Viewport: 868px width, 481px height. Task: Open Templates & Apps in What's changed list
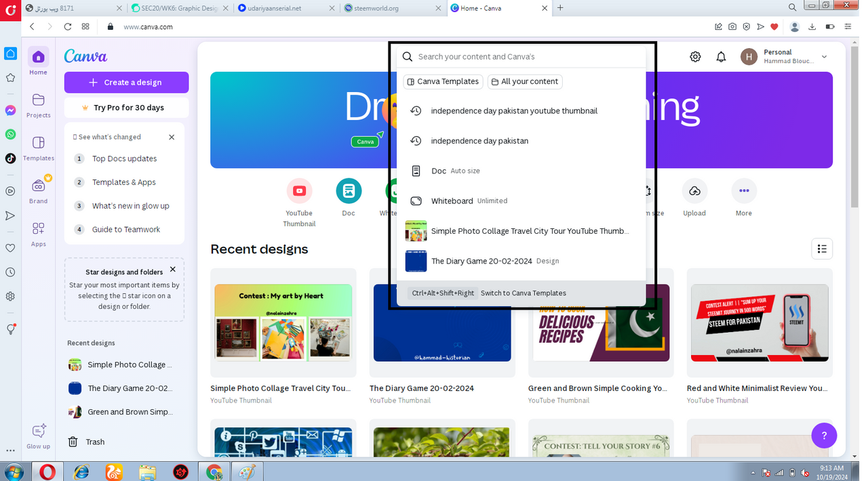[x=124, y=182]
